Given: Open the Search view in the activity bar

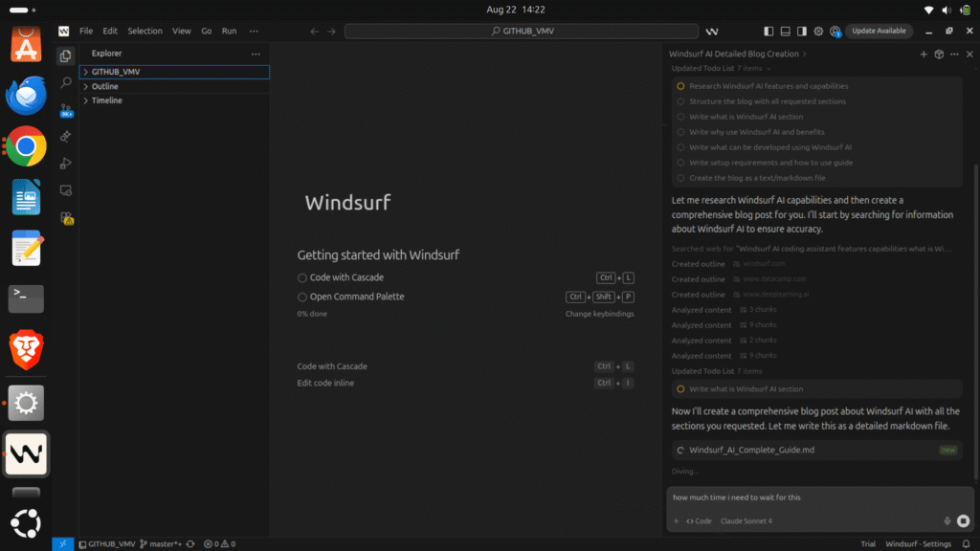Looking at the screenshot, I should (x=66, y=82).
